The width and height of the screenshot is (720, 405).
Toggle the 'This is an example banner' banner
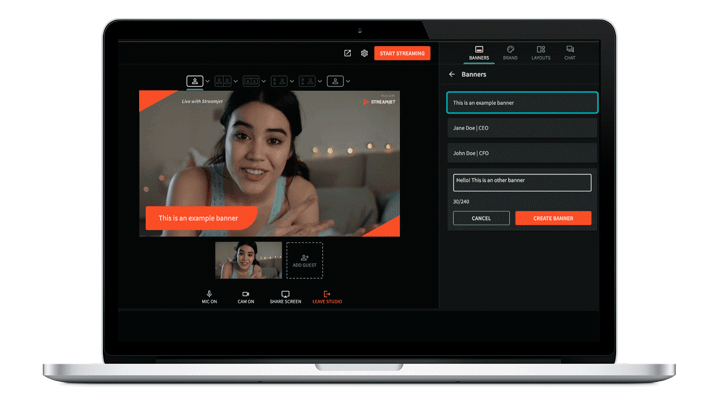[x=521, y=103]
